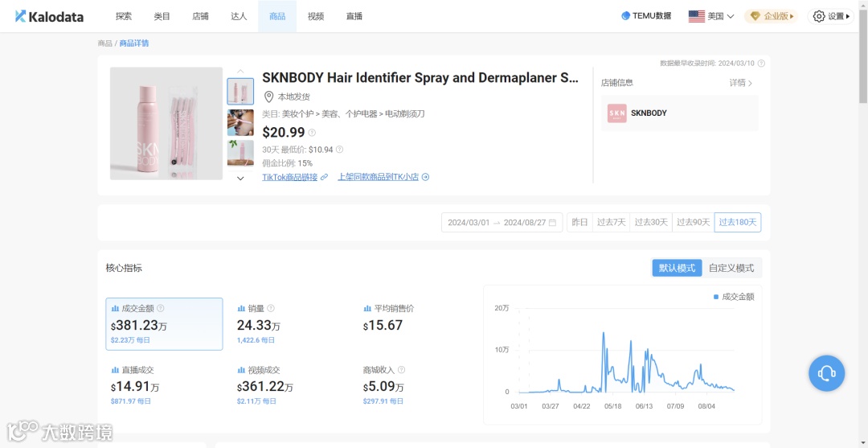Click 商品详情 breadcrumb
Image resolution: width=868 pixels, height=448 pixels.
pos(134,43)
